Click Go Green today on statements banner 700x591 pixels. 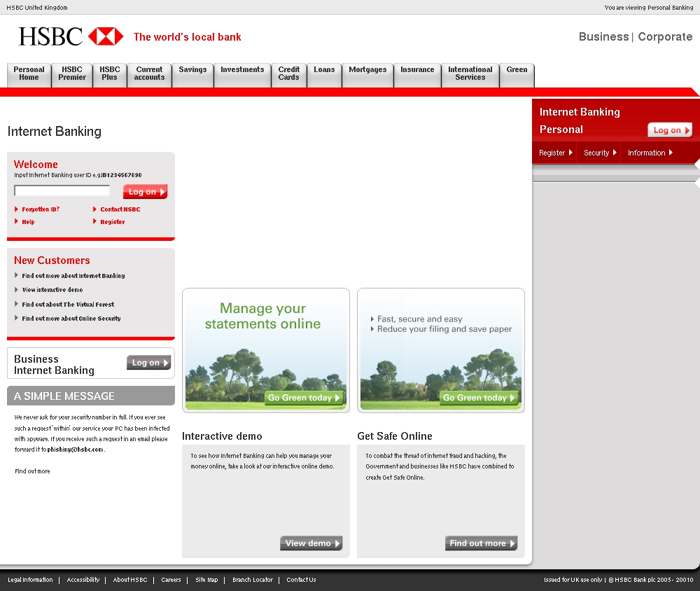[304, 398]
